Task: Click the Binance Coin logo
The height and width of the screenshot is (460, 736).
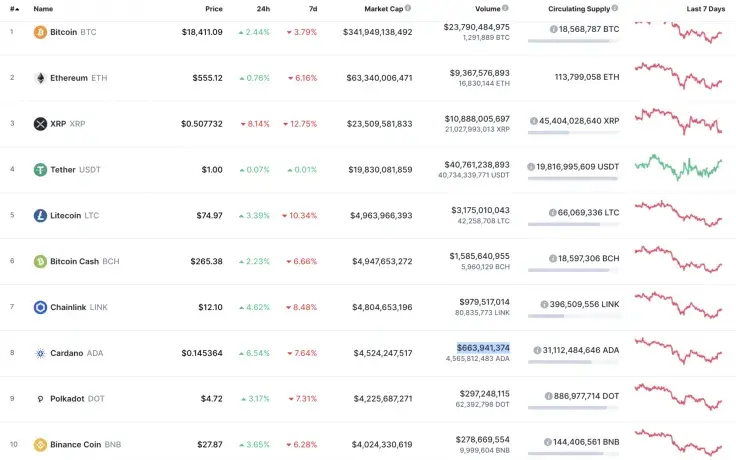Action: tap(40, 445)
